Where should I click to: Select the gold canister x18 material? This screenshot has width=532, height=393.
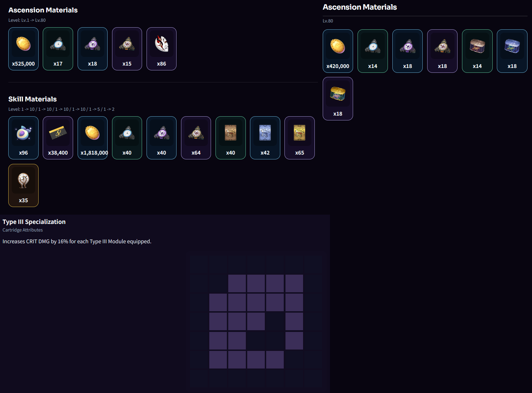338,99
